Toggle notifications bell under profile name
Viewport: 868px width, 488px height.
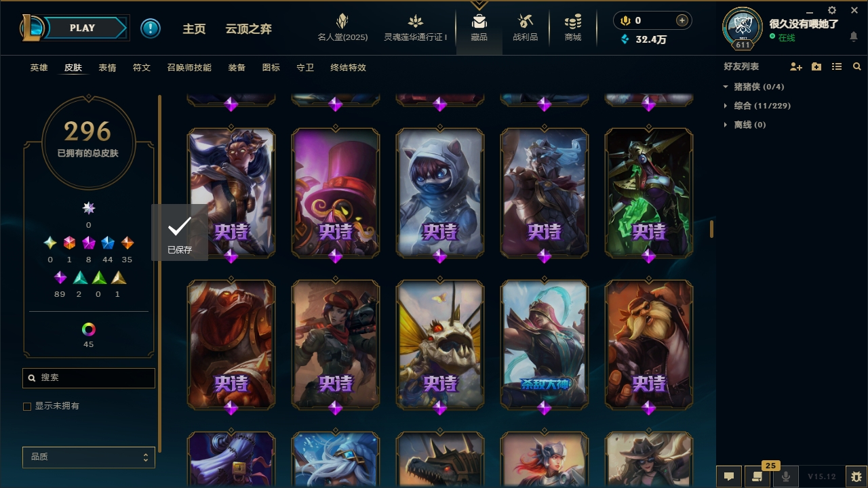(x=854, y=37)
